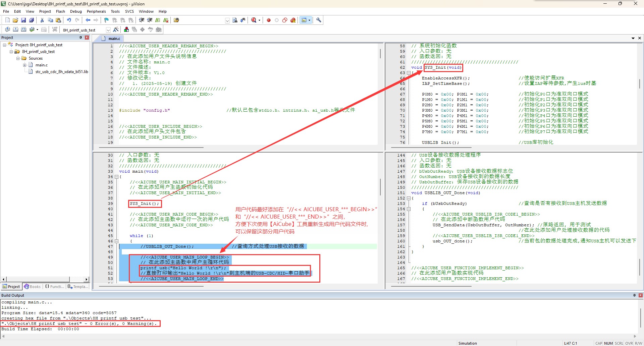644x346 pixels.
Task: Insert a breakpoint with the red dot icon
Action: click(x=269, y=20)
